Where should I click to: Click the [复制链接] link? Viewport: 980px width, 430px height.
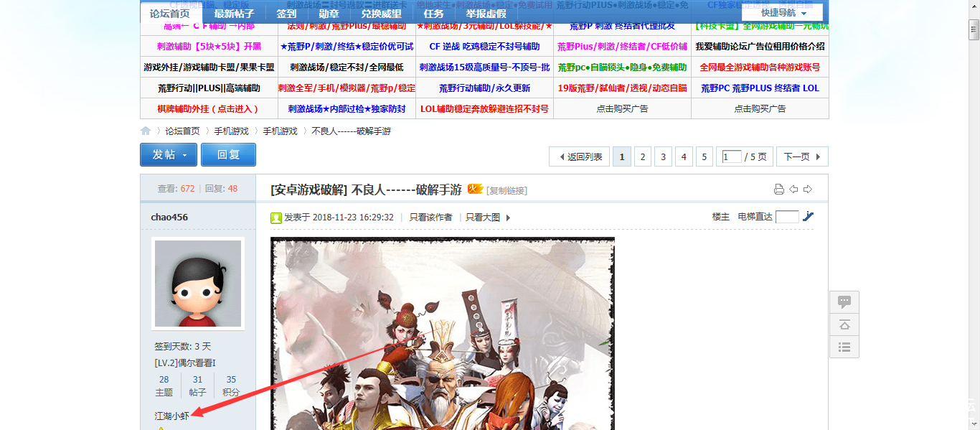[x=507, y=190]
